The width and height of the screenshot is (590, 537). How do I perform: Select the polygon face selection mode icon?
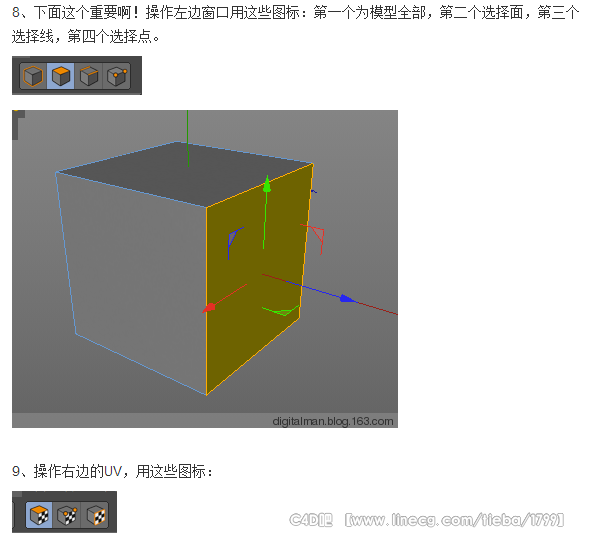(61, 76)
